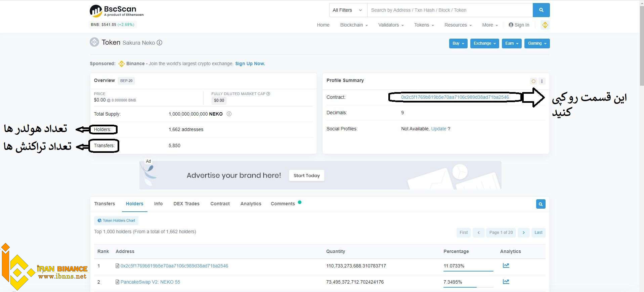Open the Comments tab
This screenshot has height=292, width=644.
click(283, 204)
